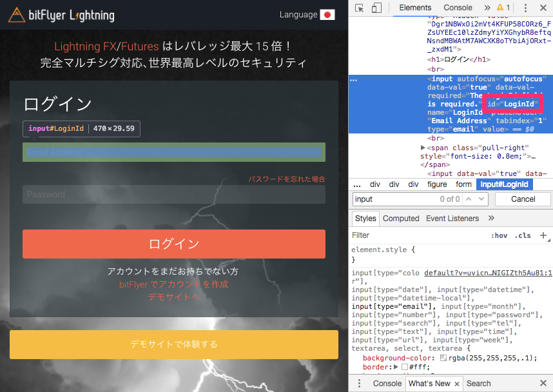Focus the Email Address input field
The height and width of the screenshot is (392, 553).
coord(174,152)
